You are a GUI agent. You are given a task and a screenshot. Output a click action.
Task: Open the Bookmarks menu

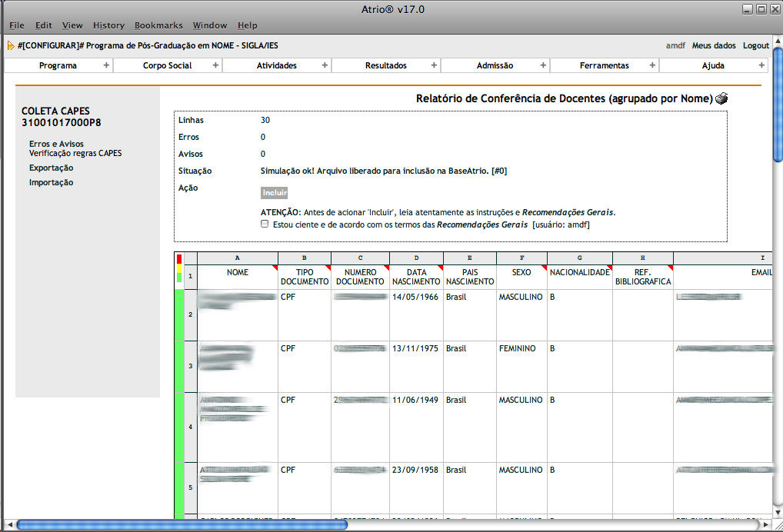[x=158, y=25]
